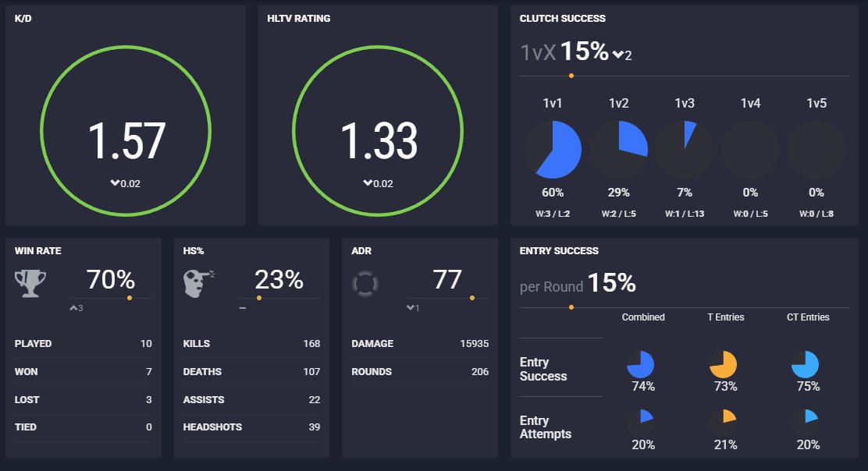
Task: Click the HLTV rating down-arrow 0.02
Action: tap(378, 183)
